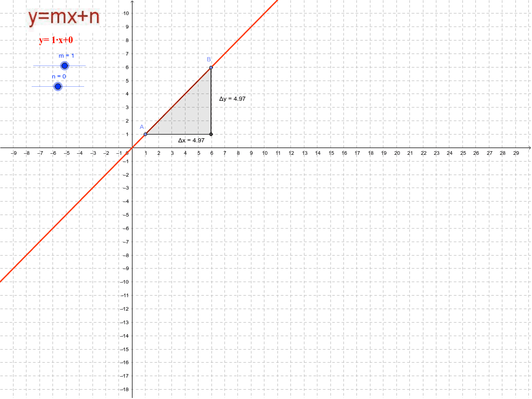Select point B on the line
This screenshot has width=532, height=399.
[211, 68]
